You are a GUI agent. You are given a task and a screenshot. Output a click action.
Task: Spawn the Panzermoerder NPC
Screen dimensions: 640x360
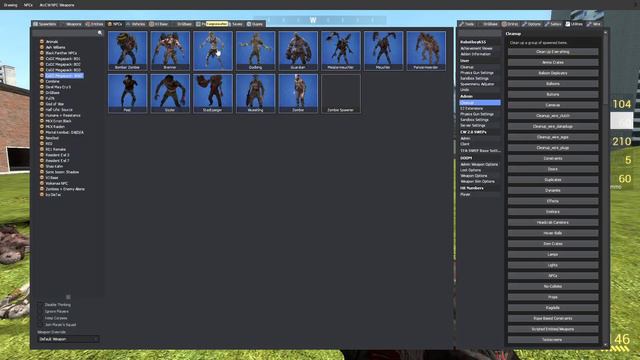(426, 51)
